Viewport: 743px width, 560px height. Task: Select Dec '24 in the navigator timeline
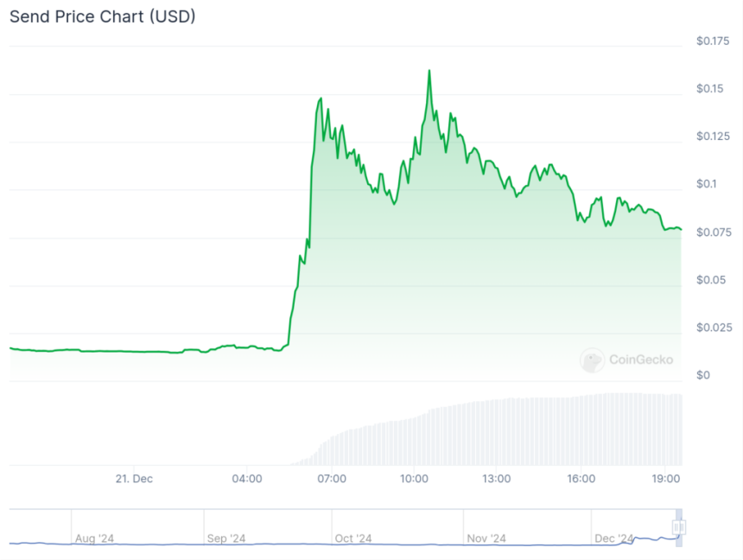point(614,538)
